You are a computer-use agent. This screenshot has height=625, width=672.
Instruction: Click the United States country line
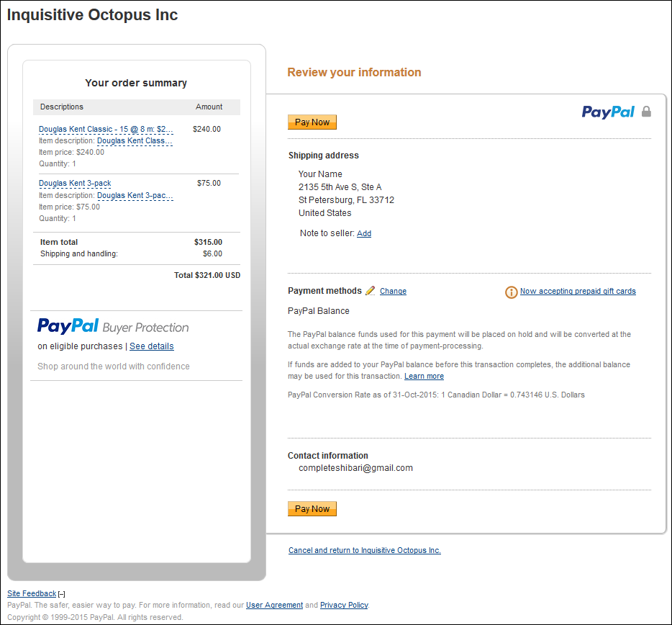coord(325,212)
